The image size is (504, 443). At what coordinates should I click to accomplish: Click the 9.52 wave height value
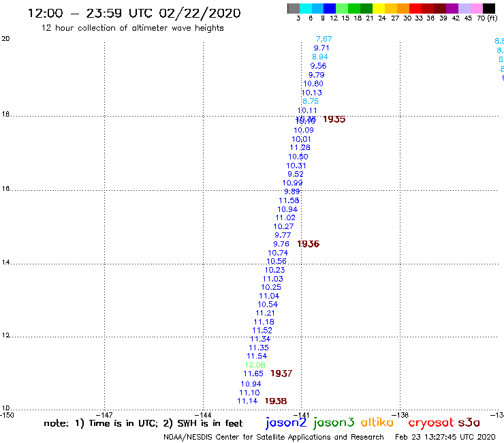[296, 174]
